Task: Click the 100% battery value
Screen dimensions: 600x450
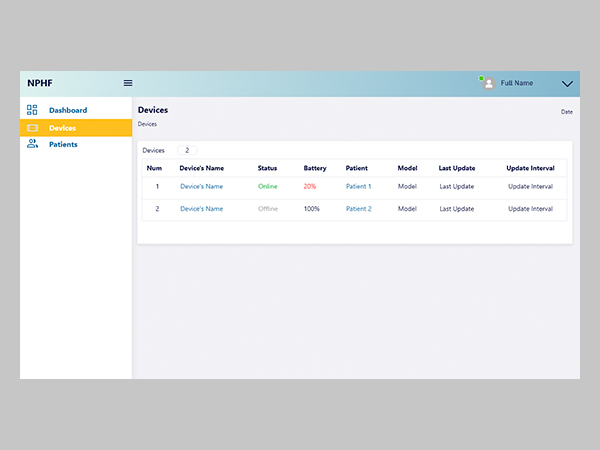Action: (311, 209)
